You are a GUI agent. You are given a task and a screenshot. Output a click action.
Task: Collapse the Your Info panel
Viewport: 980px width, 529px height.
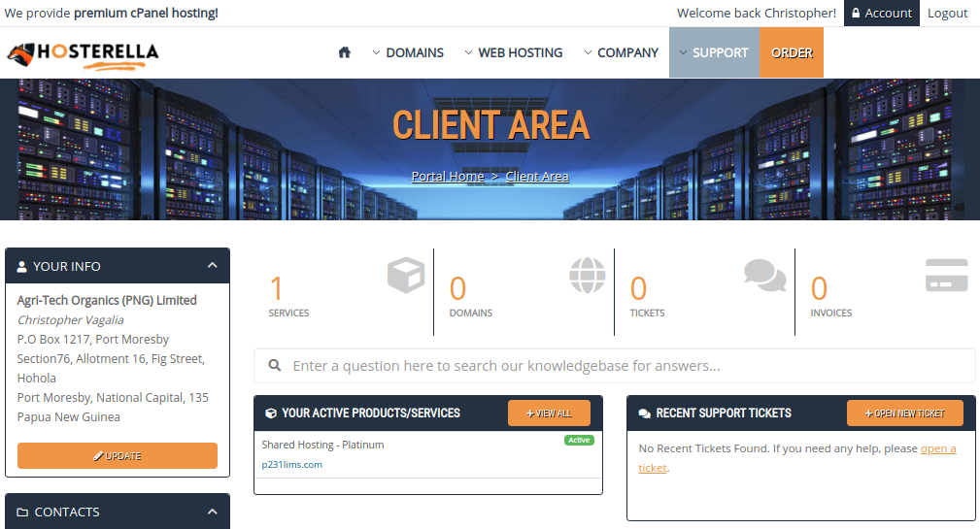tap(212, 266)
